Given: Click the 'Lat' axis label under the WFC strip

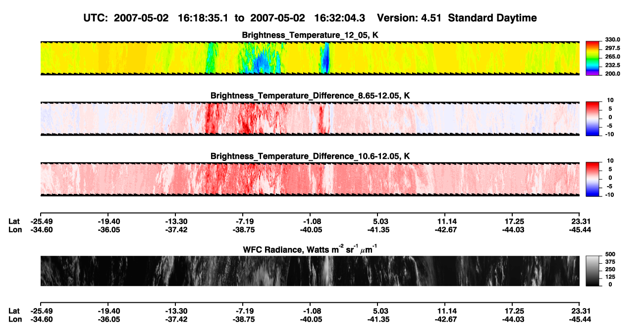Looking at the screenshot, I should [14, 311].
